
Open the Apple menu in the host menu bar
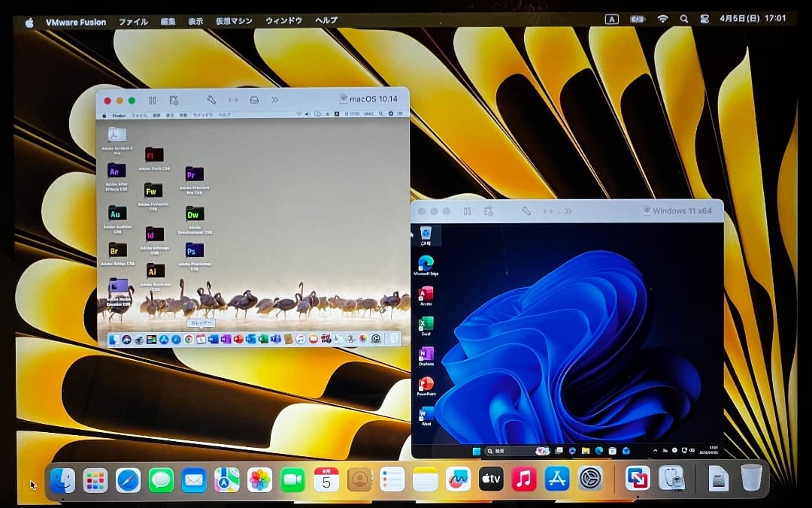pos(29,23)
